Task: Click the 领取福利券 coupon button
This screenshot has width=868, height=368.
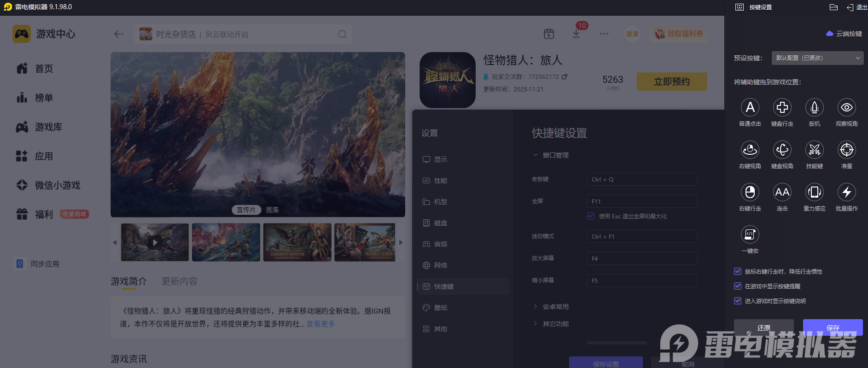Action: [679, 34]
